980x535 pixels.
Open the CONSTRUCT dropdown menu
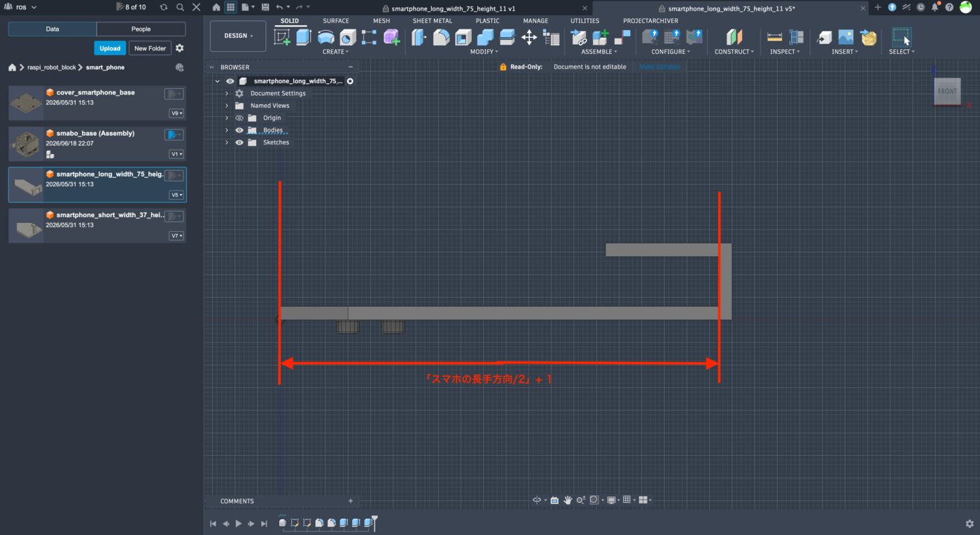click(x=734, y=52)
